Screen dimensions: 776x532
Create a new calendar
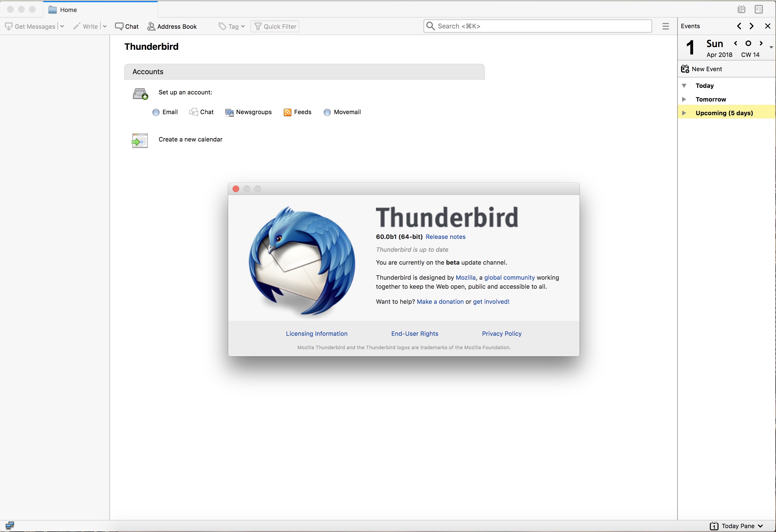[190, 139]
